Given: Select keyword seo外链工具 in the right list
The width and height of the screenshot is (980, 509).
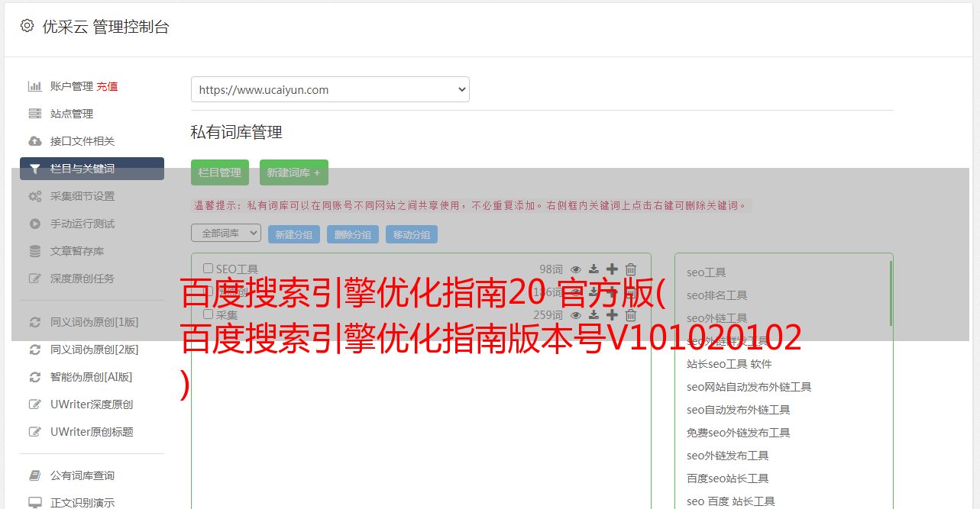Looking at the screenshot, I should pyautogui.click(x=717, y=318).
